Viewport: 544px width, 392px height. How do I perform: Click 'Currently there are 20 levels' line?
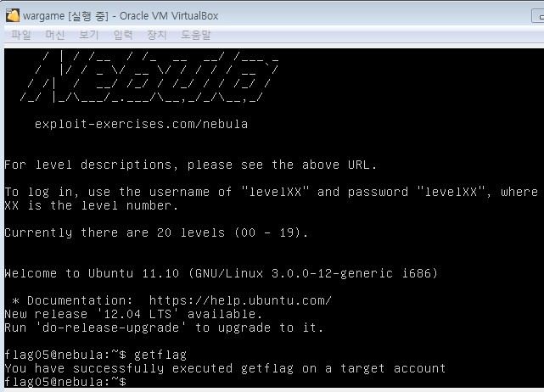click(x=156, y=232)
